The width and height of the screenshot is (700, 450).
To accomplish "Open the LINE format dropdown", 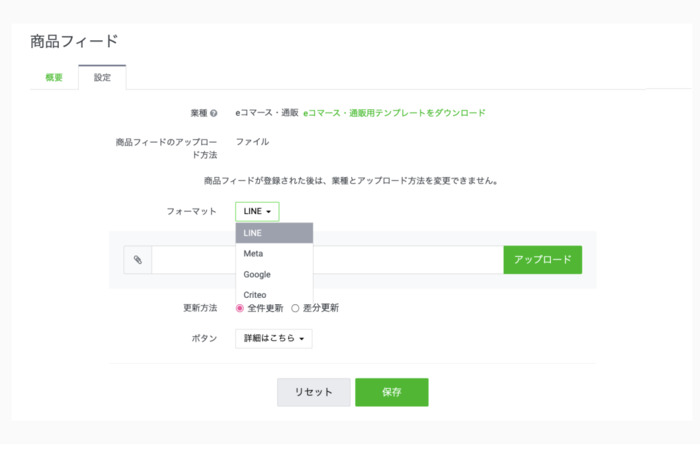I will pos(257,211).
